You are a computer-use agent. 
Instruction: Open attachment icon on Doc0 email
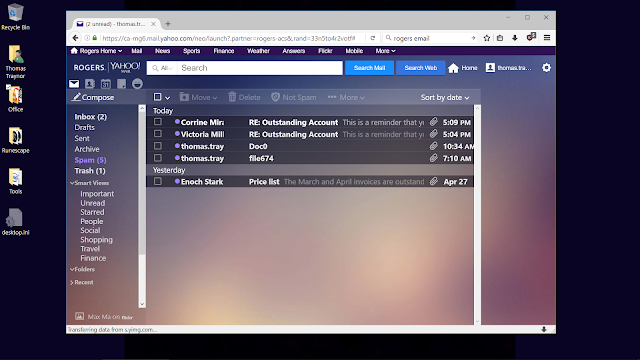(x=434, y=146)
